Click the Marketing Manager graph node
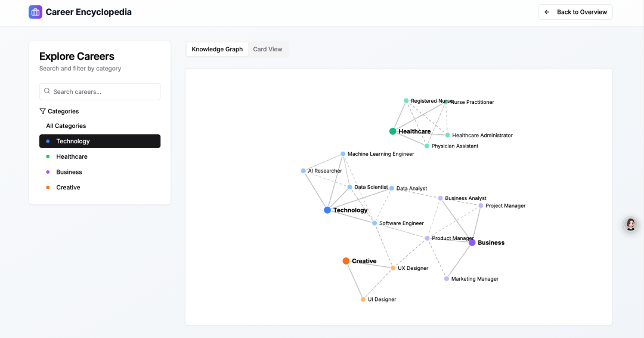The height and width of the screenshot is (338, 644). [446, 279]
